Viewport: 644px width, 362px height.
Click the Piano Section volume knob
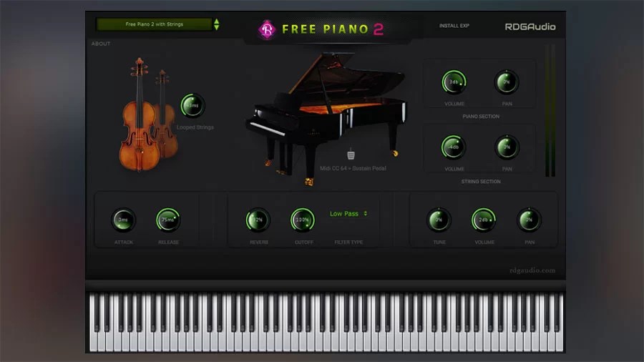(x=454, y=82)
